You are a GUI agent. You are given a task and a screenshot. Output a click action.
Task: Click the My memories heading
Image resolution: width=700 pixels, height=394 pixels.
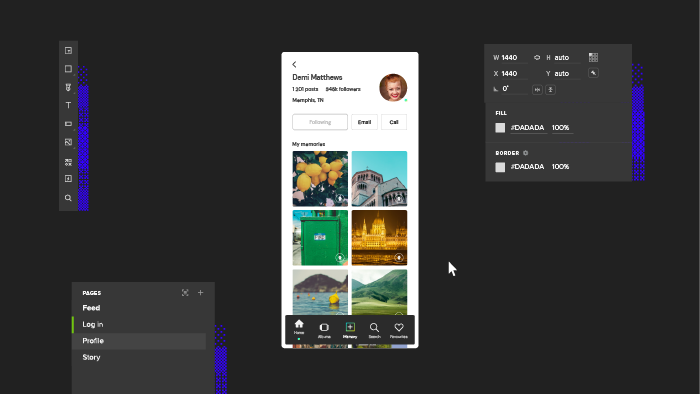coord(308,144)
